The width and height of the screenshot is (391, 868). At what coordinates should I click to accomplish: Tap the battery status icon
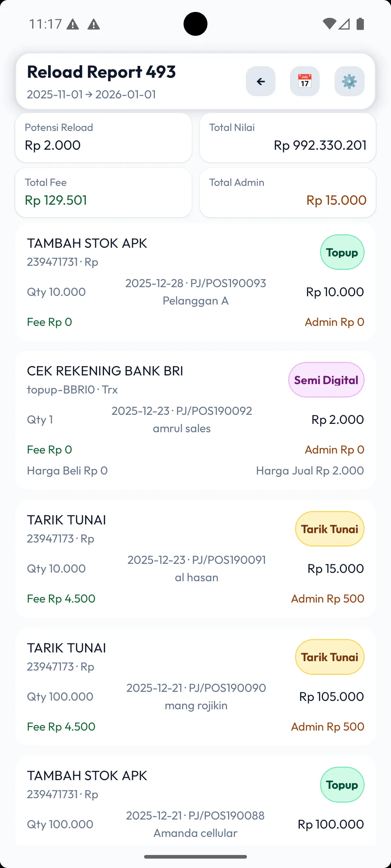click(360, 24)
